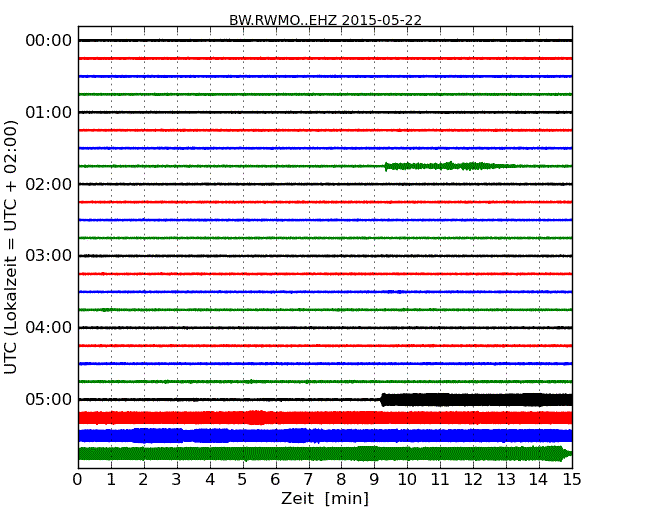Click the 02:00 time label
The height and width of the screenshot is (520, 650).
click(x=49, y=184)
